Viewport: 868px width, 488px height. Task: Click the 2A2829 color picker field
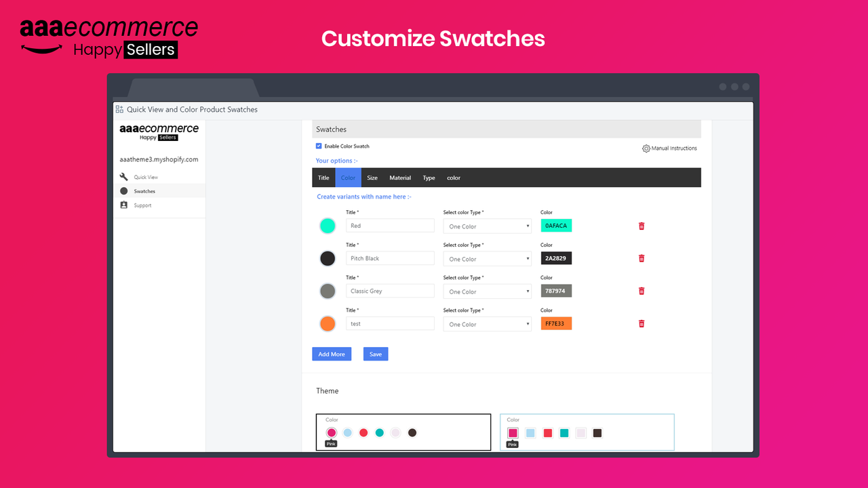pyautogui.click(x=556, y=258)
